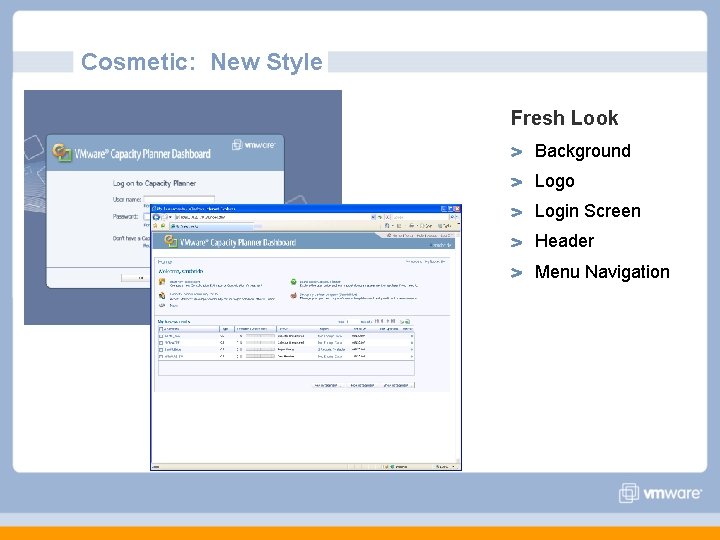
Task: Click the browser stop X icon
Action: (388, 217)
